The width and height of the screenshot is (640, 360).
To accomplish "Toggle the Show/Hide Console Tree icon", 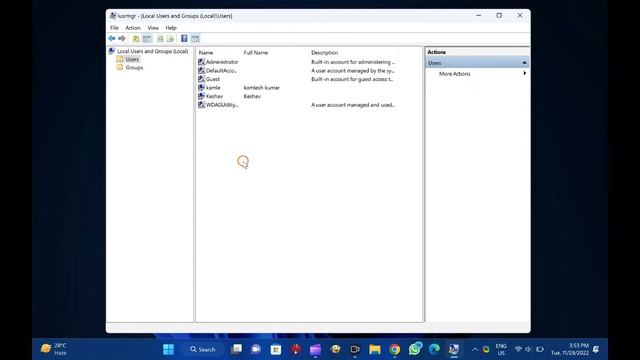I will (147, 38).
